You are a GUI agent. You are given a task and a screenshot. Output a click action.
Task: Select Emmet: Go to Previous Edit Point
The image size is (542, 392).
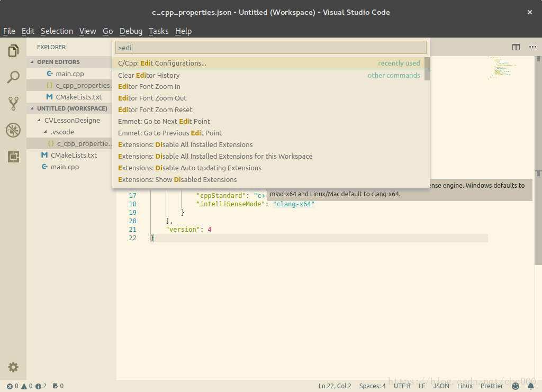pyautogui.click(x=268, y=133)
